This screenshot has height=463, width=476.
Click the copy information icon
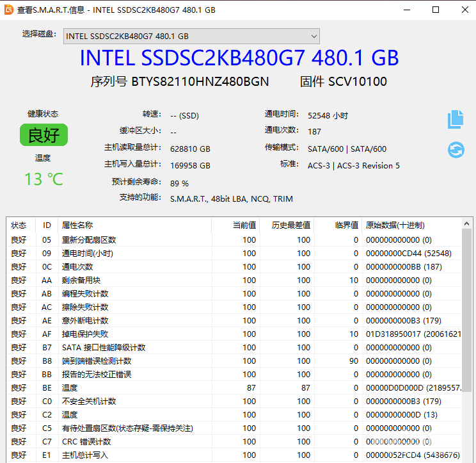tap(456, 118)
